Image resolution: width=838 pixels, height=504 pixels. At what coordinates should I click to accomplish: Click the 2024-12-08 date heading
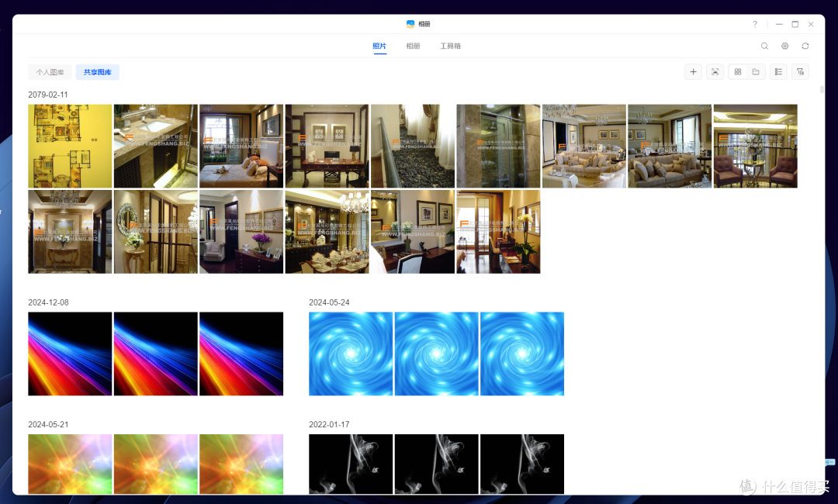(49, 302)
